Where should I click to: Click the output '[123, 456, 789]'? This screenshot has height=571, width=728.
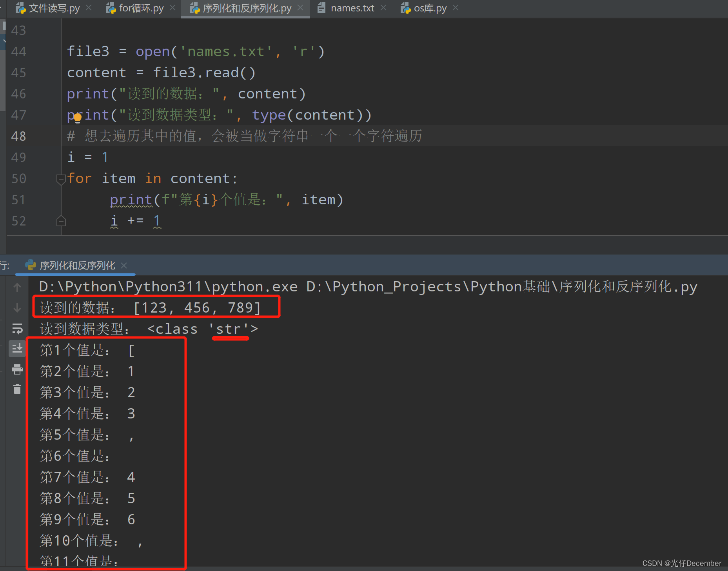(197, 308)
